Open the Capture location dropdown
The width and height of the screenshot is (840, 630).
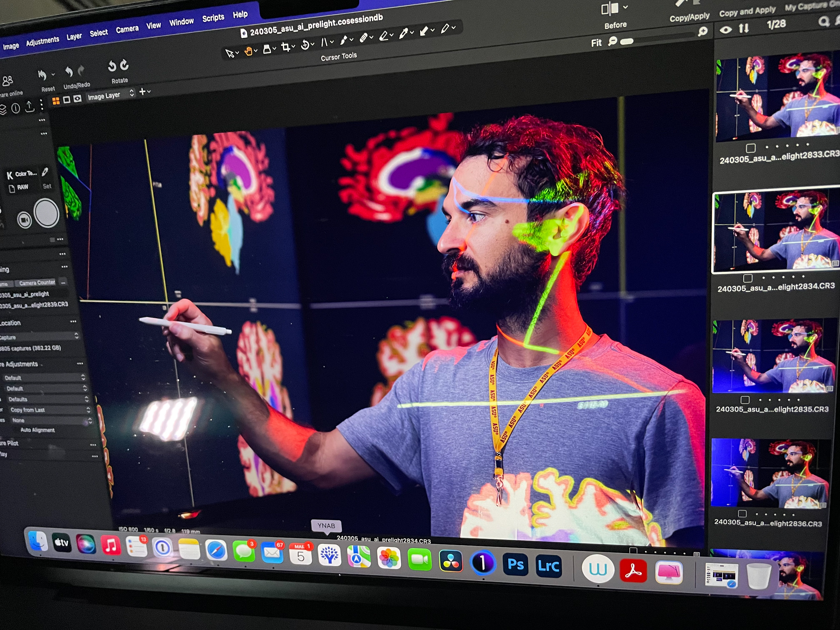tap(40, 336)
